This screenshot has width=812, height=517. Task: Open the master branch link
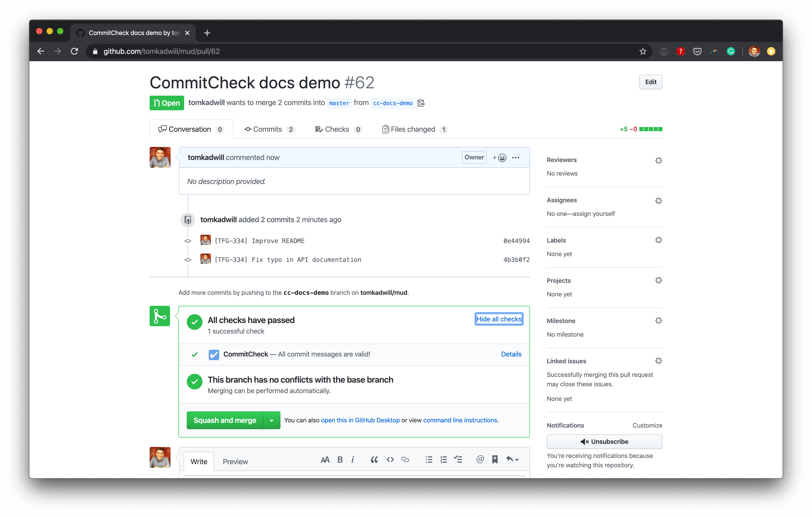click(339, 103)
